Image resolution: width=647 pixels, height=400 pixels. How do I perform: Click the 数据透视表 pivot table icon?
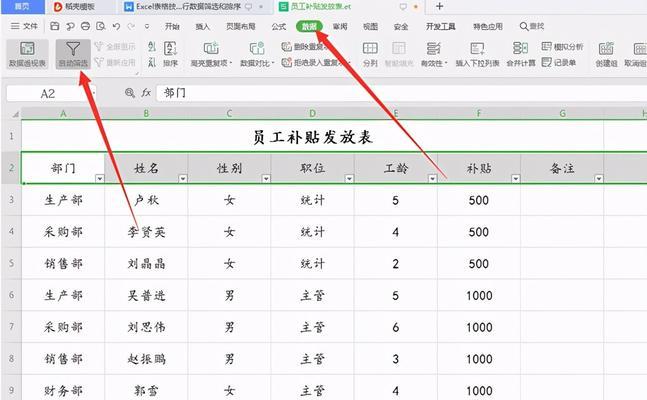(x=27, y=53)
